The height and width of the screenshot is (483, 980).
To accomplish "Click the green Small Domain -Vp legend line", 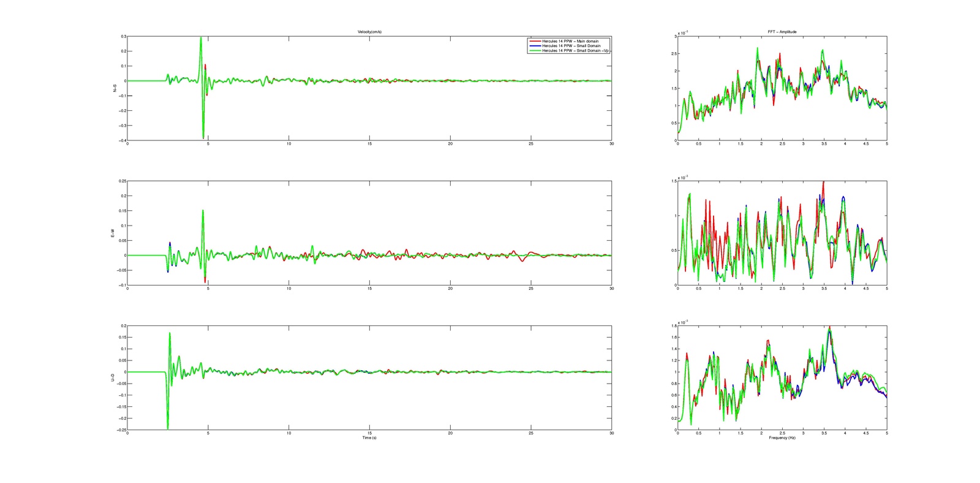I will click(x=535, y=51).
